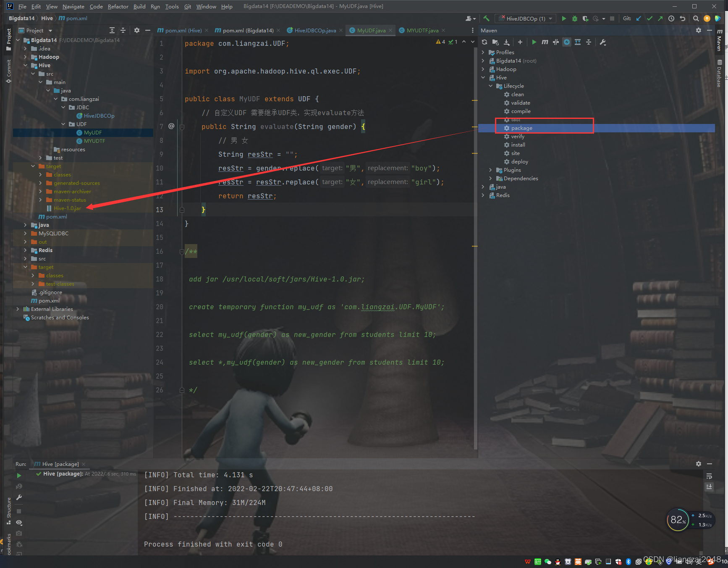728x568 pixels.
Task: Switch to the HiveJDBCOp.java tab
Action: 315,30
